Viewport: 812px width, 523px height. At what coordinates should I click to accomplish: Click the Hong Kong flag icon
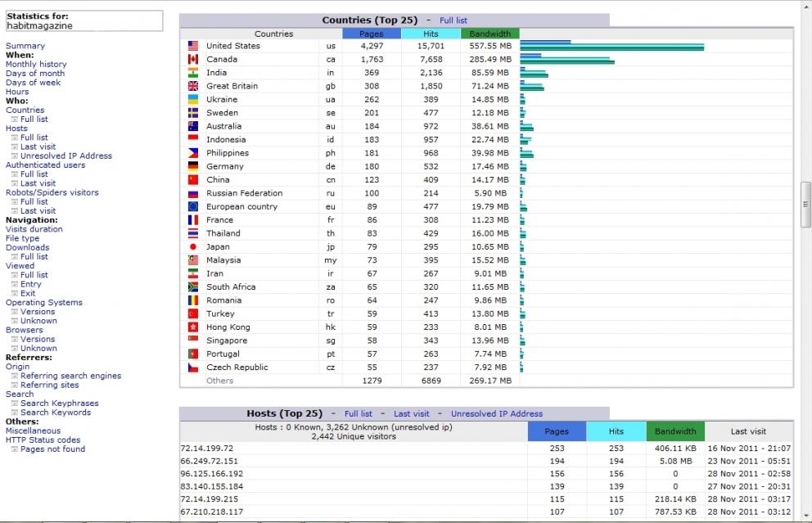click(193, 327)
